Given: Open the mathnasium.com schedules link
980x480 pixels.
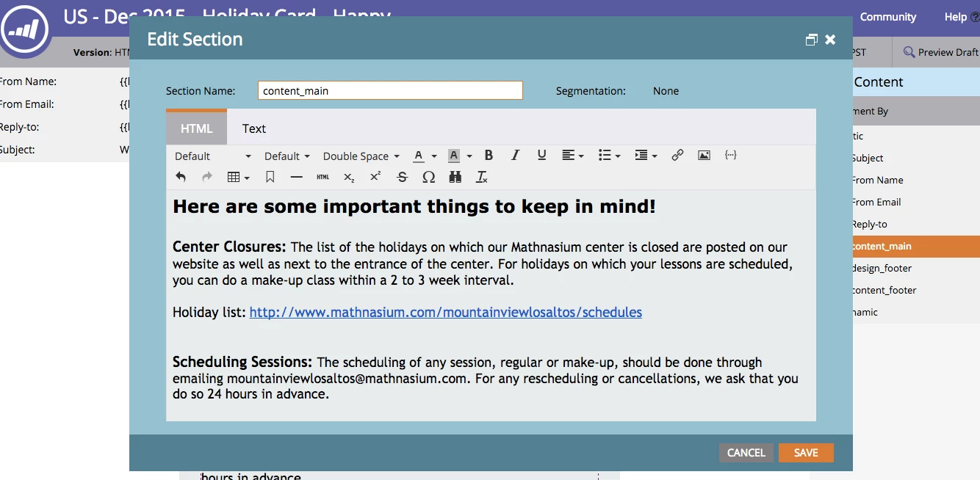Looking at the screenshot, I should click(446, 312).
